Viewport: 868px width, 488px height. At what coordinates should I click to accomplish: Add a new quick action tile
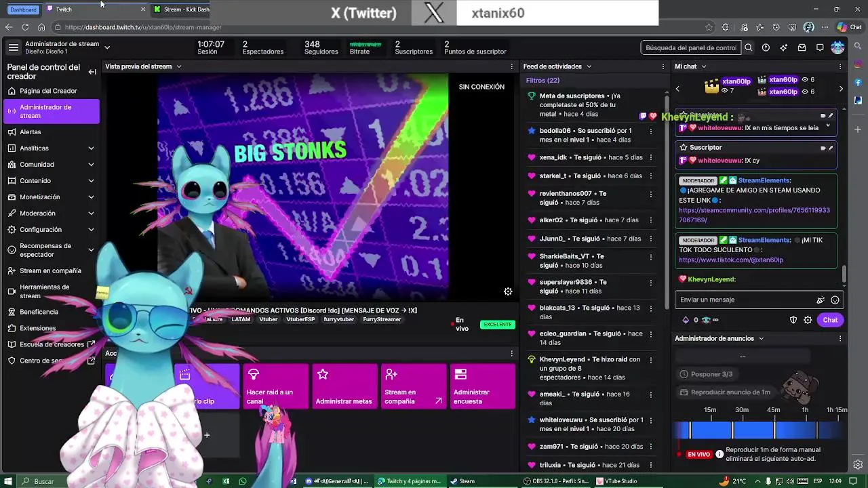tap(207, 435)
